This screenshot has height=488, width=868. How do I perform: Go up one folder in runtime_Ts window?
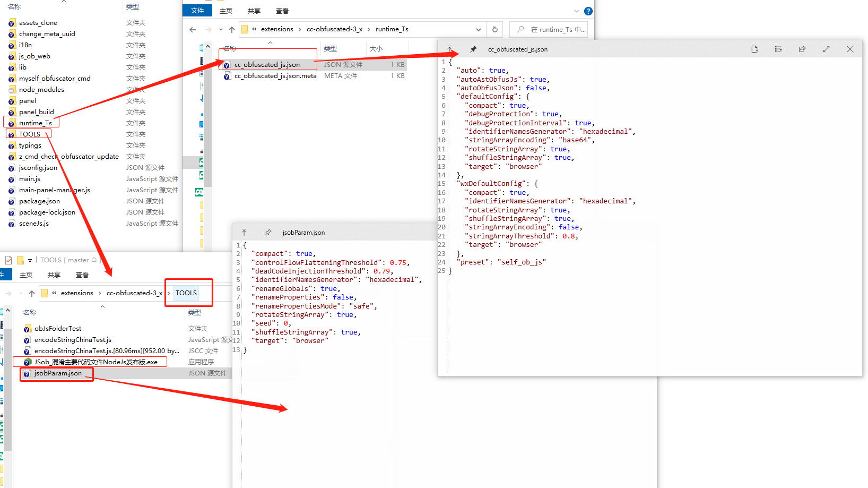point(232,30)
